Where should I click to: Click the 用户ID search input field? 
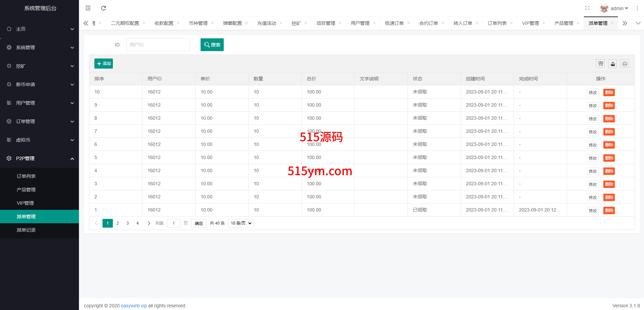click(x=158, y=45)
